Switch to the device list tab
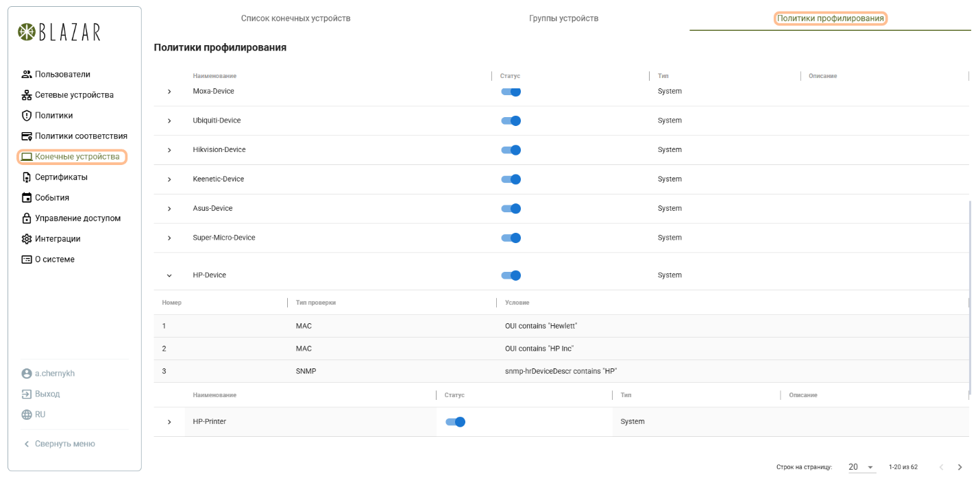Image resolution: width=980 pixels, height=480 pixels. [295, 18]
